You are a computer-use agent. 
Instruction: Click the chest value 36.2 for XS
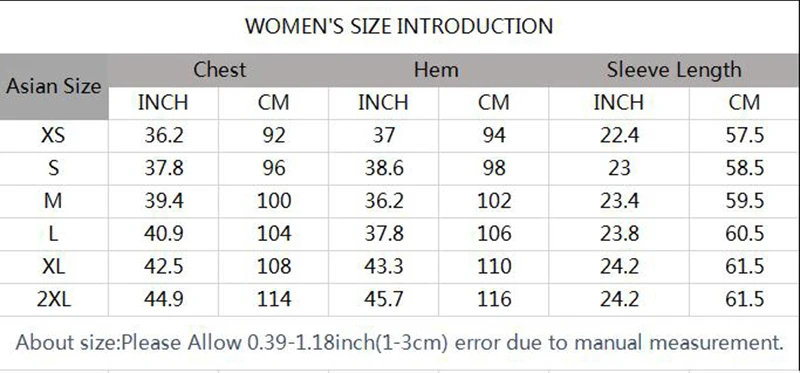[164, 136]
